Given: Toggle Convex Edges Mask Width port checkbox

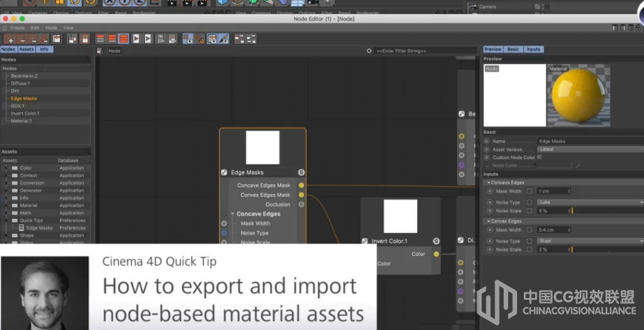Looking at the screenshot, I should click(x=530, y=230).
